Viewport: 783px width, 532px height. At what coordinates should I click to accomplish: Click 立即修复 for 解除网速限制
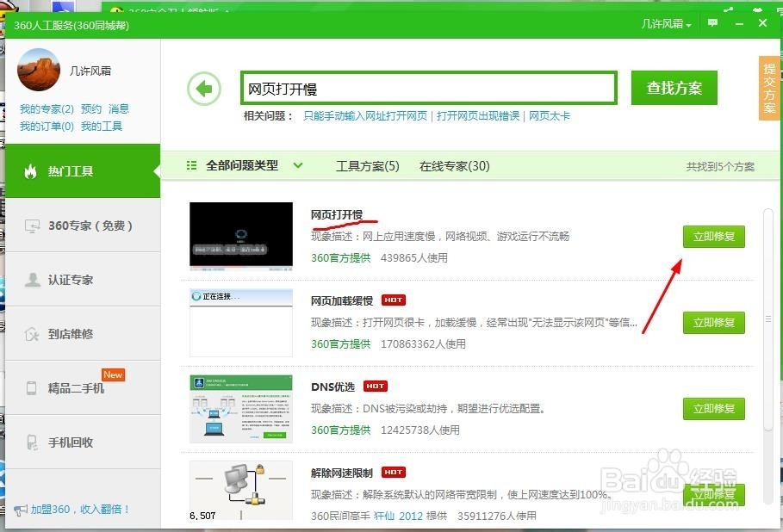click(713, 495)
